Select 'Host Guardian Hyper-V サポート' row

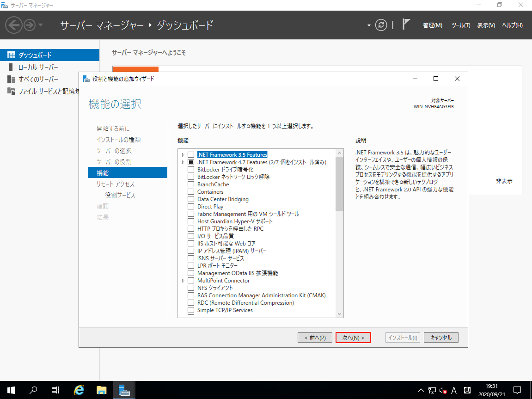tap(235, 221)
